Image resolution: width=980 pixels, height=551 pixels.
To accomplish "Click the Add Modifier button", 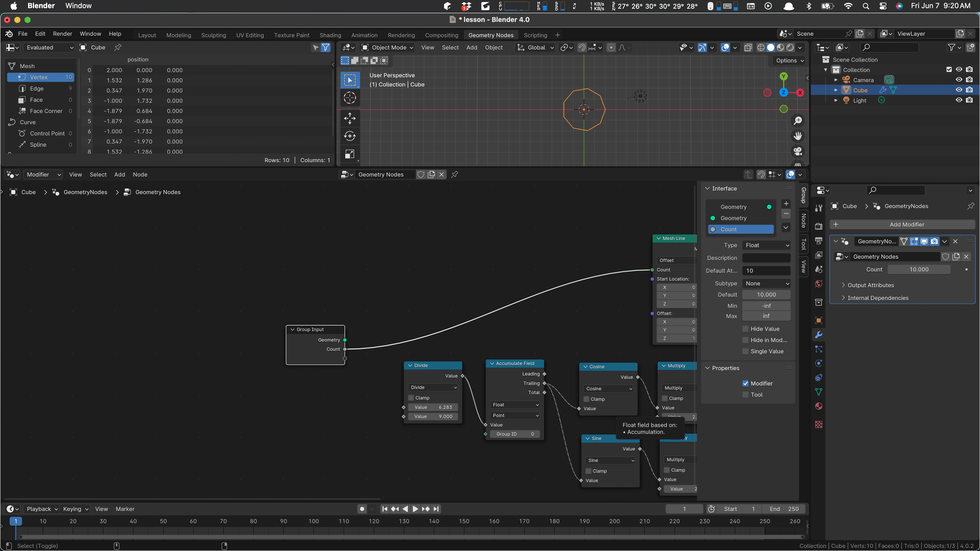I will click(x=902, y=224).
